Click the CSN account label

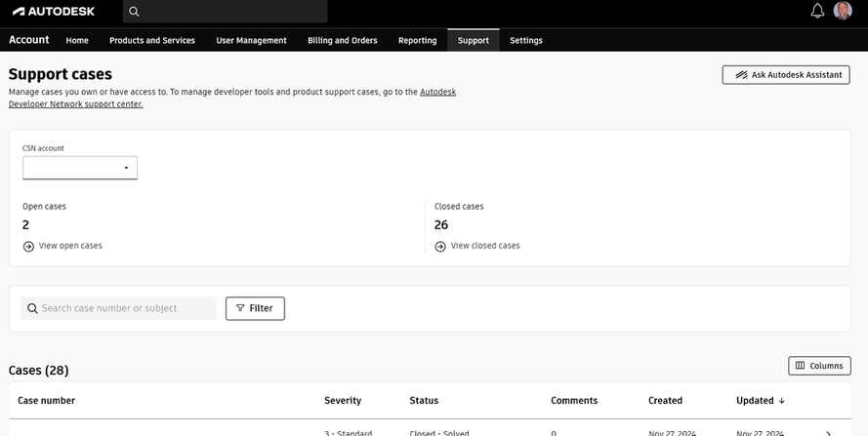[x=43, y=148]
